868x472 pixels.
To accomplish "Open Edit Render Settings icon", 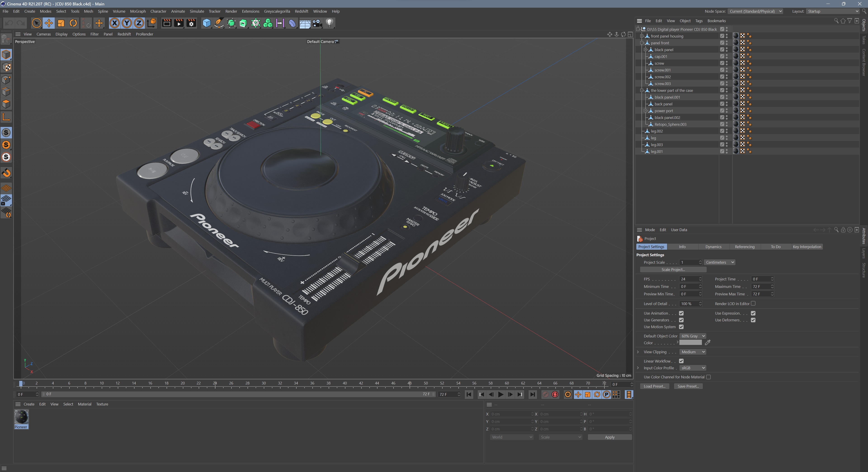I will point(191,23).
